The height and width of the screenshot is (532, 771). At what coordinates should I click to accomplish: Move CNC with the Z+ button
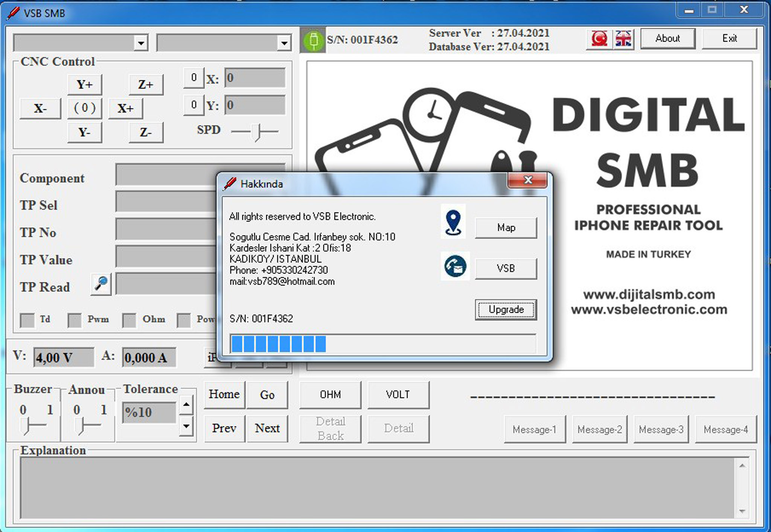146,84
